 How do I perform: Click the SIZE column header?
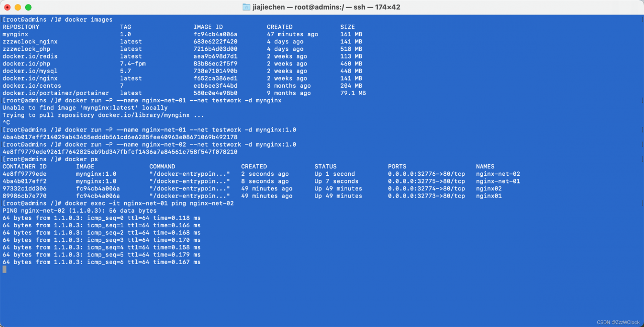348,27
